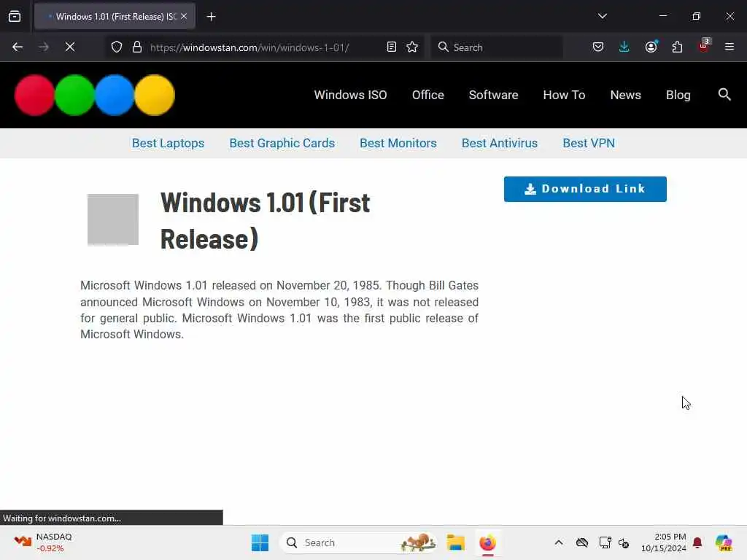Image resolution: width=747 pixels, height=560 pixels.
Task: Go to the Blog section
Action: tap(678, 96)
